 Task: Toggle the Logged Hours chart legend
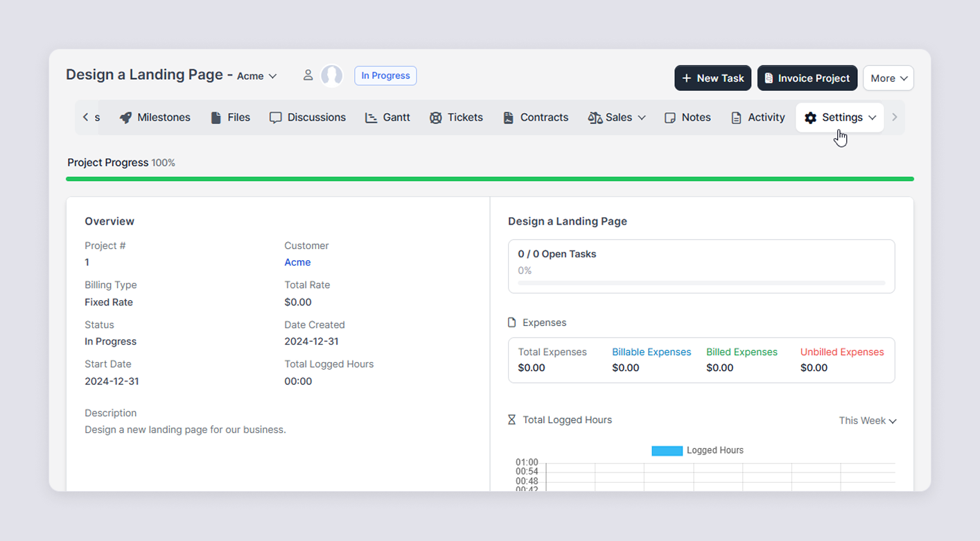coord(697,450)
